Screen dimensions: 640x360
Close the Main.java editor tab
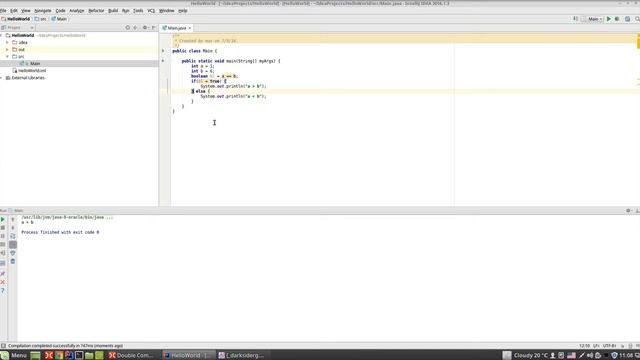(190, 28)
